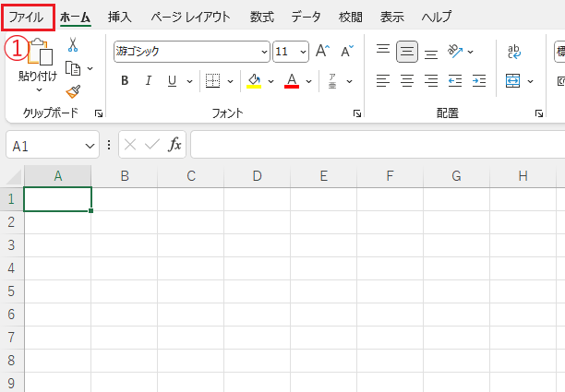Click the scissors cut icon
Image resolution: width=565 pixels, height=392 pixels.
(73, 44)
